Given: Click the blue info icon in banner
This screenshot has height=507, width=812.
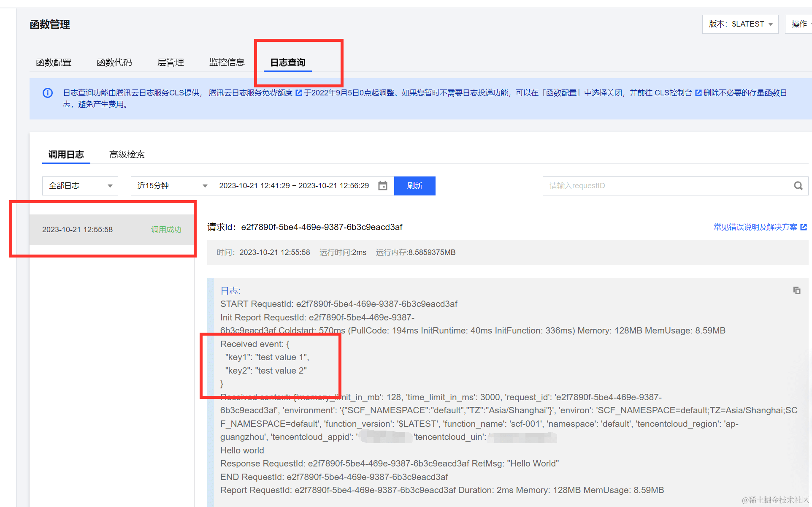Looking at the screenshot, I should coord(48,93).
